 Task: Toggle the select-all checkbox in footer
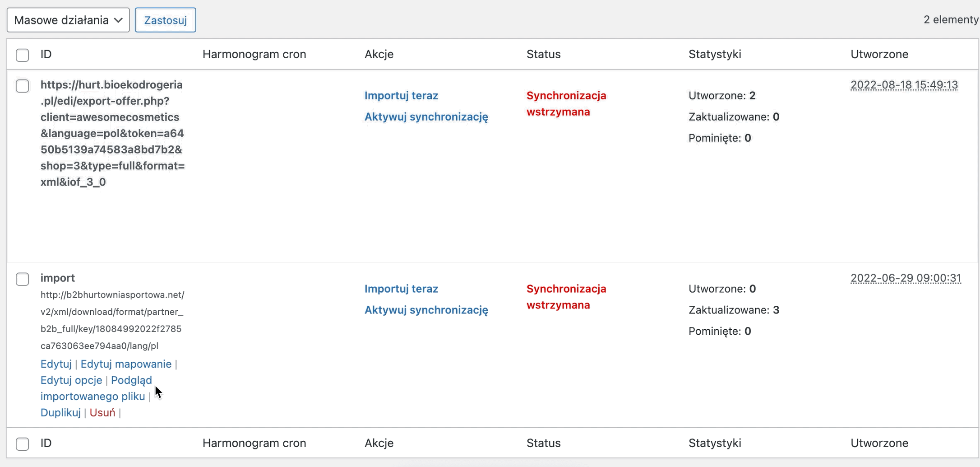(23, 444)
